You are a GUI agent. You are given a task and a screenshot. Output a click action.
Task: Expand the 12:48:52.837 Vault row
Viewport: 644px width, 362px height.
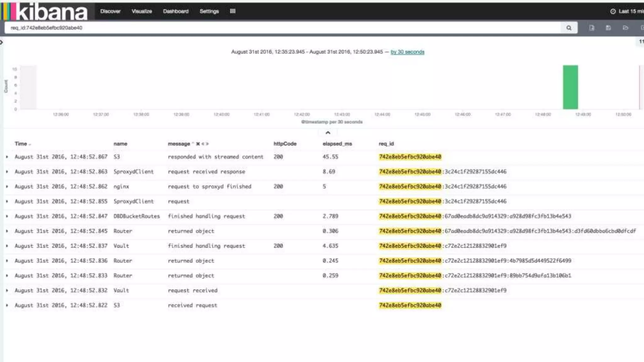tap(7, 246)
